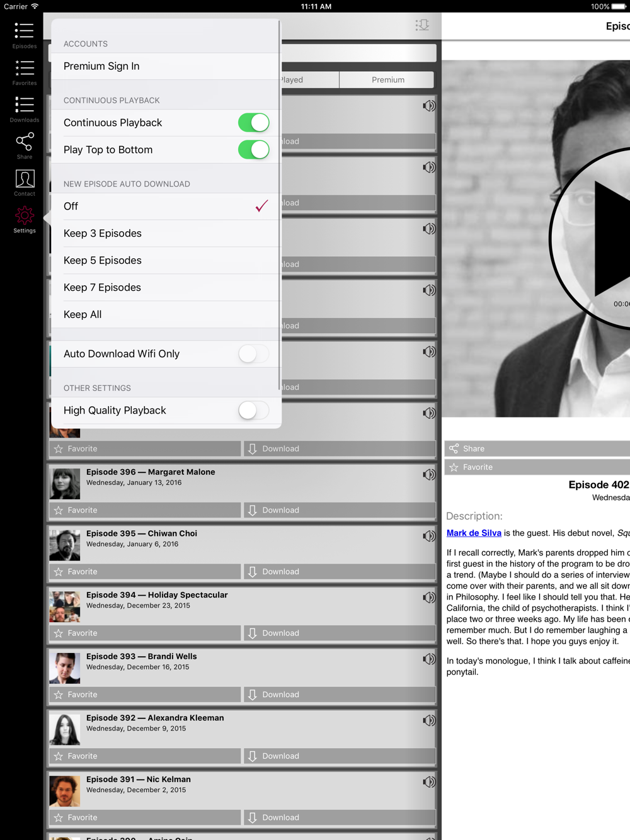Open Margaret Malone episode thumbnail

coord(65,484)
